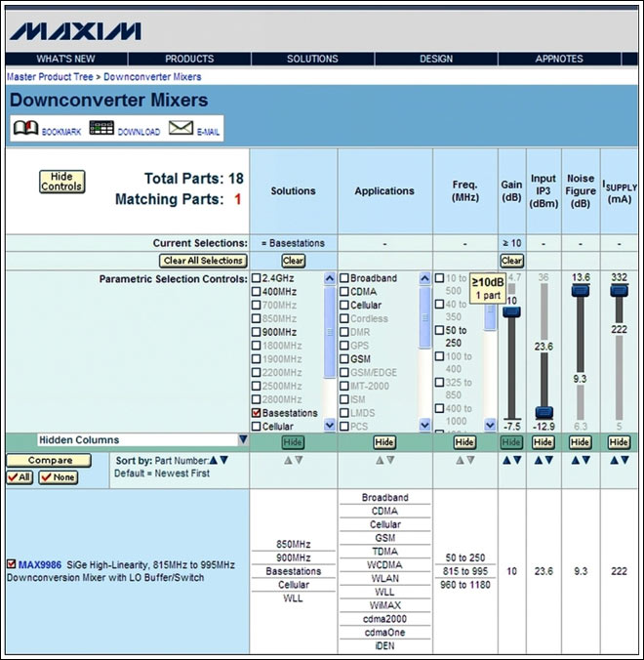Screen dimensions: 644x660
Task: Open the Products menu
Action: [x=189, y=59]
